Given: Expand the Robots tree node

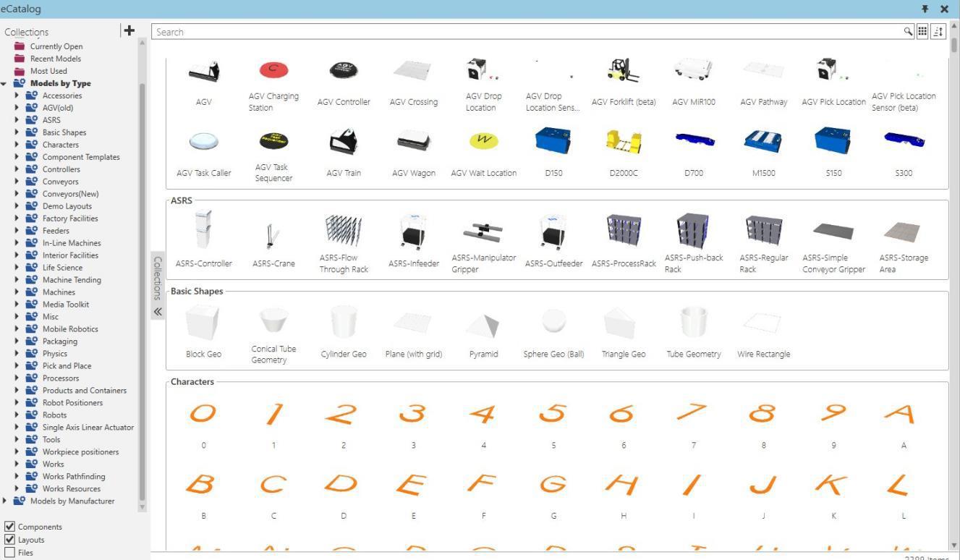Looking at the screenshot, I should pyautogui.click(x=17, y=415).
